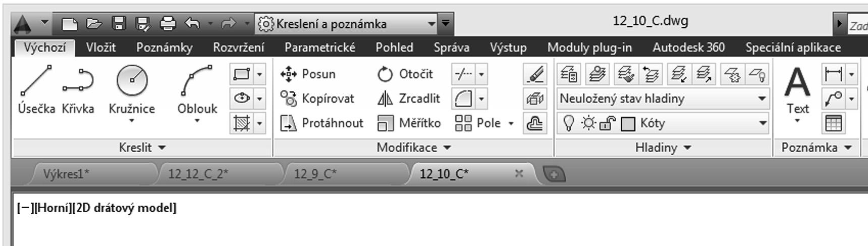
Task: Click the Kopírovat button
Action: click(317, 99)
